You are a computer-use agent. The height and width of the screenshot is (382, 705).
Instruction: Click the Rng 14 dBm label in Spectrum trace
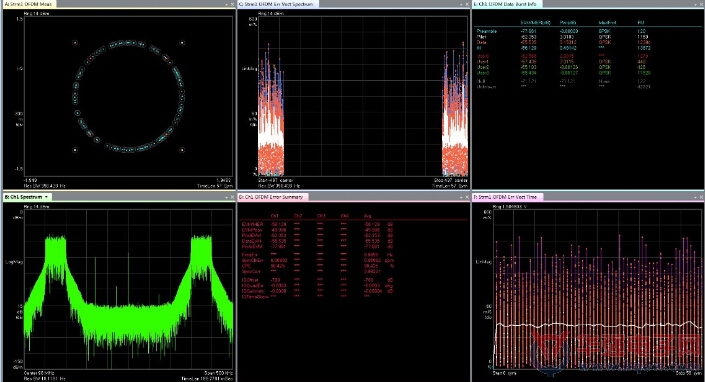click(x=36, y=207)
